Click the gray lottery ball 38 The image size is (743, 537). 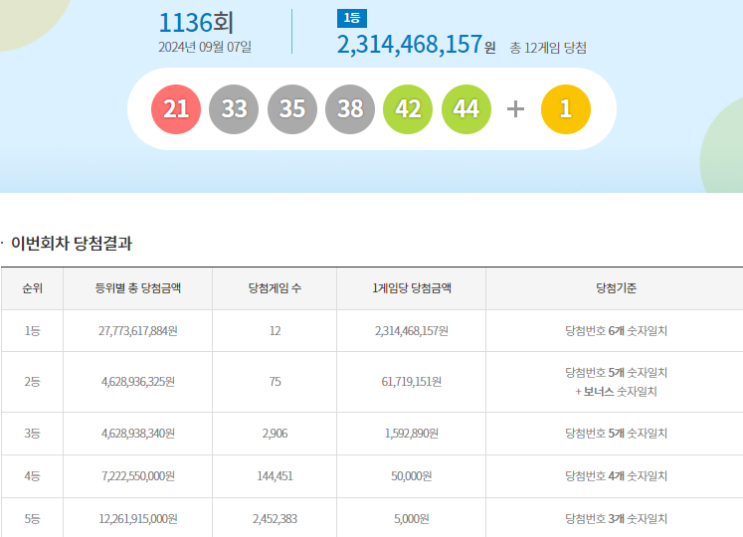pyautogui.click(x=350, y=109)
